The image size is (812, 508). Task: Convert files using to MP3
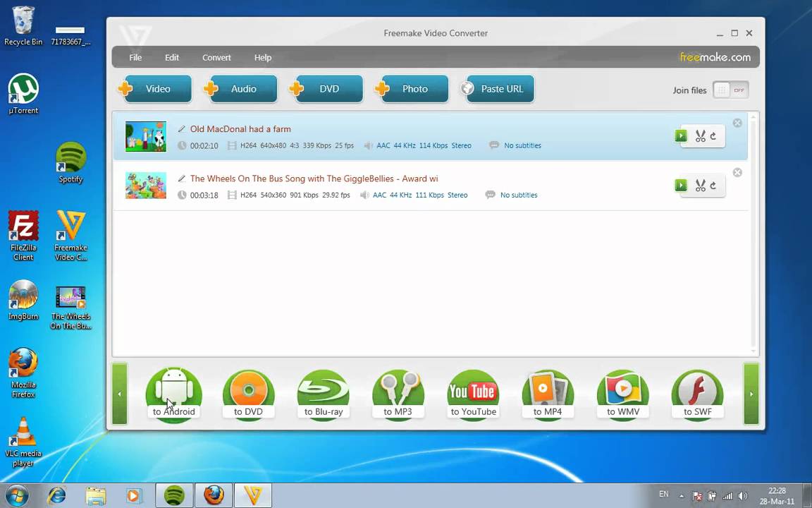[398, 395]
